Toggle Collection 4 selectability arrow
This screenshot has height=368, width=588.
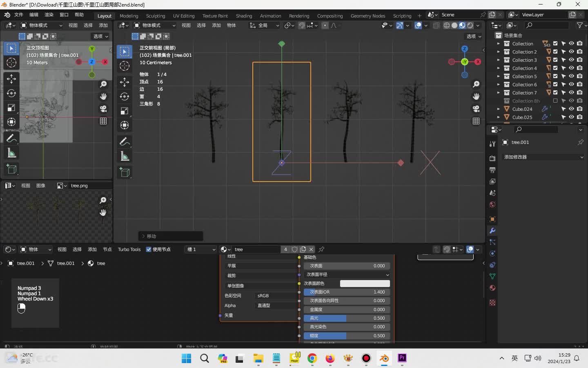[x=563, y=68]
